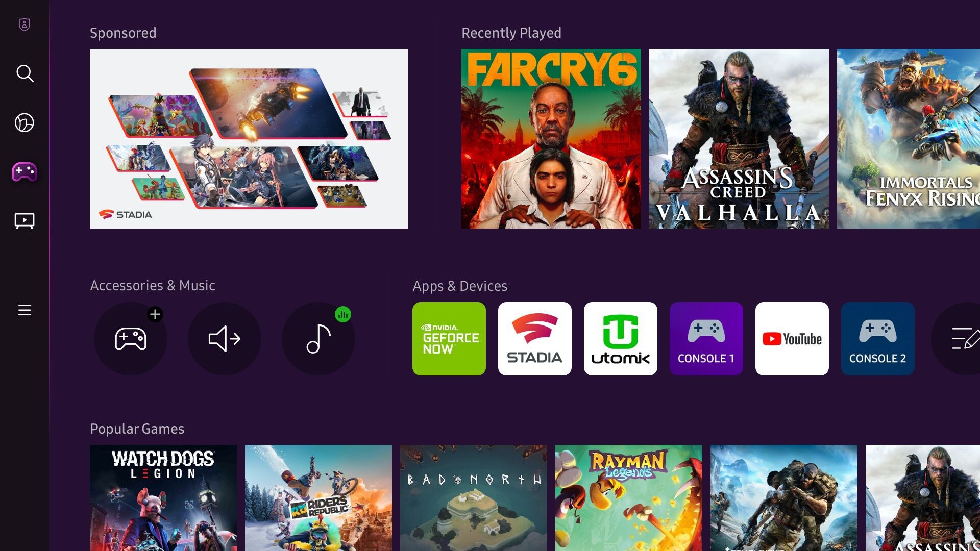Open Utomik app

click(x=621, y=338)
